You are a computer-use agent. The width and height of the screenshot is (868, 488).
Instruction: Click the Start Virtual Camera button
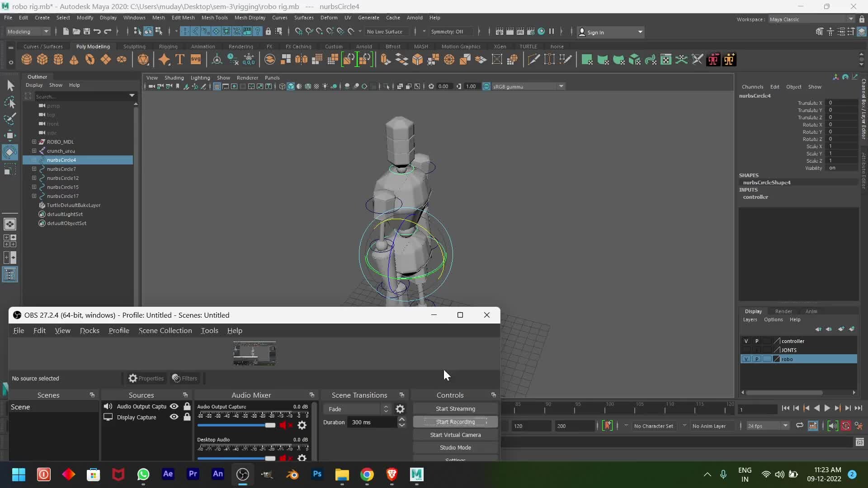click(x=455, y=435)
